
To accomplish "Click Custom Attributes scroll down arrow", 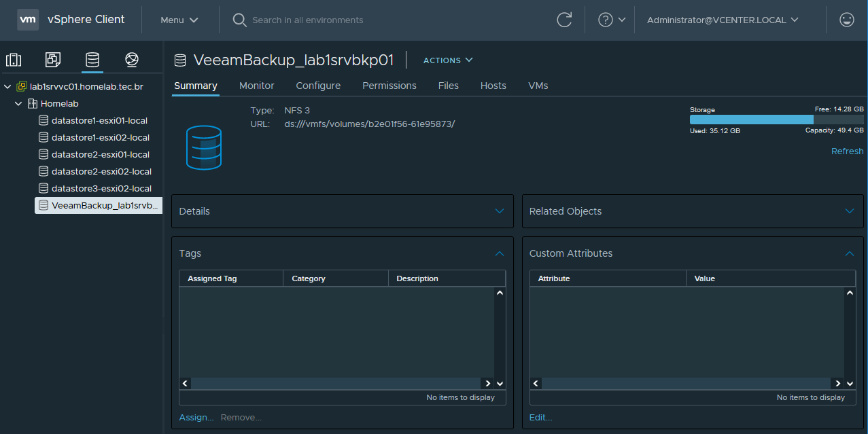I will coord(850,384).
